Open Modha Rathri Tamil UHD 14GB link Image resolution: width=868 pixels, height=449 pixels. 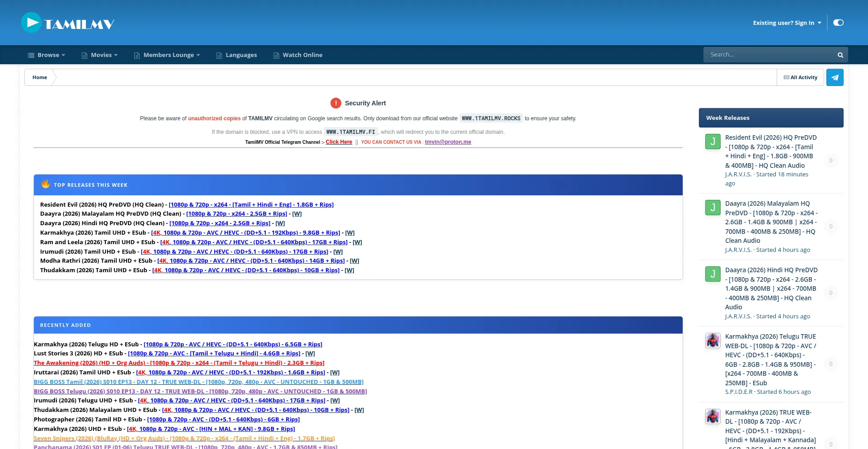[x=251, y=261]
